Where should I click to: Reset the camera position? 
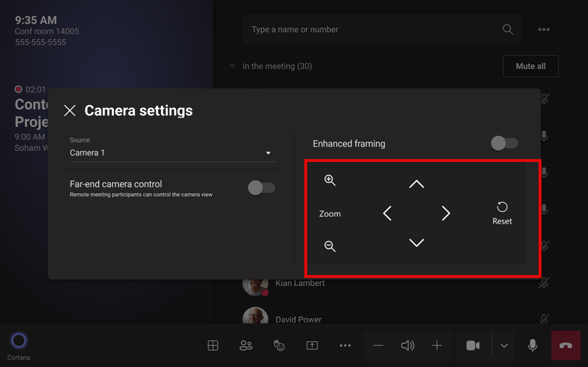coord(502,213)
